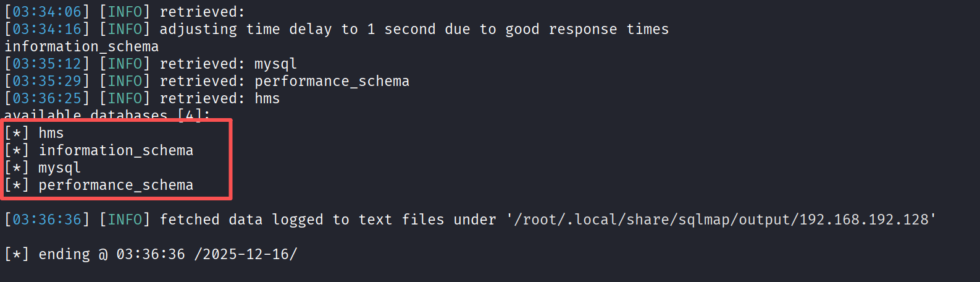Click the 'ending @ 03:36:36' line

click(x=111, y=254)
